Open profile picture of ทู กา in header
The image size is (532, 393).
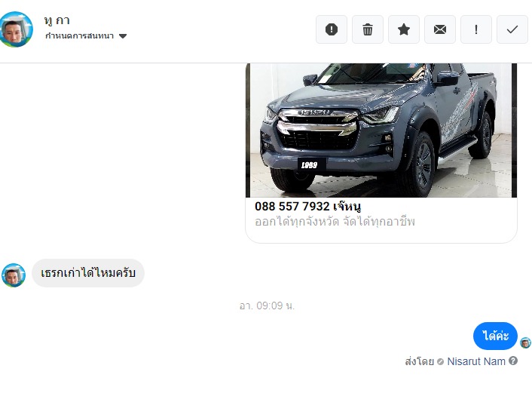[16, 29]
